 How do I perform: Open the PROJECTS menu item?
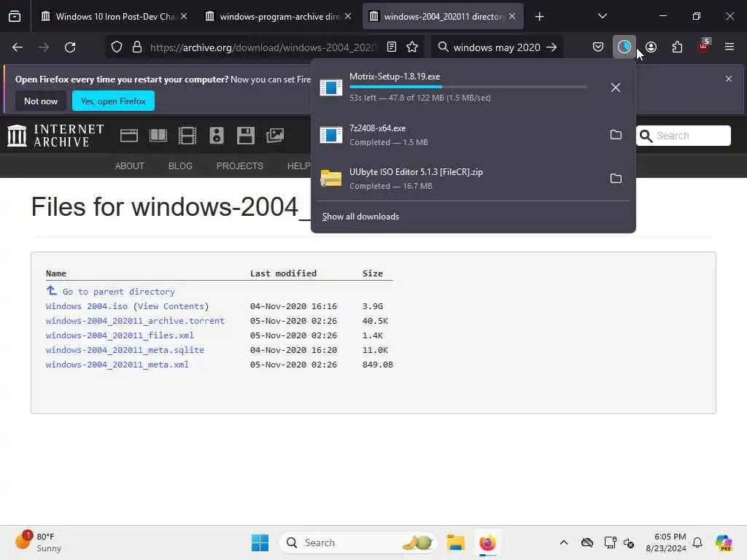[x=239, y=166]
